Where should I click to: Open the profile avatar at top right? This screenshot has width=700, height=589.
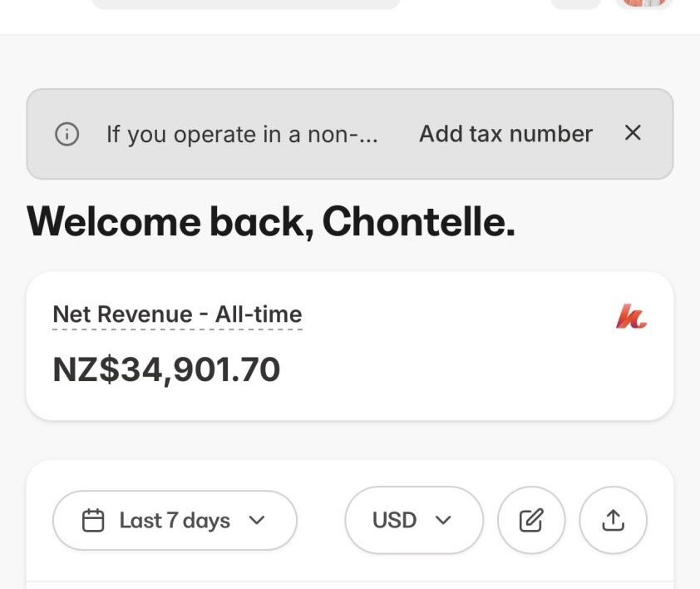(643, 3)
